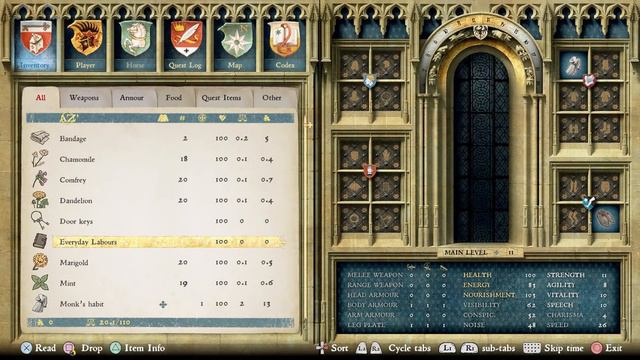Click the Sort d-pad prompt
The image size is (640, 360).
(x=333, y=348)
